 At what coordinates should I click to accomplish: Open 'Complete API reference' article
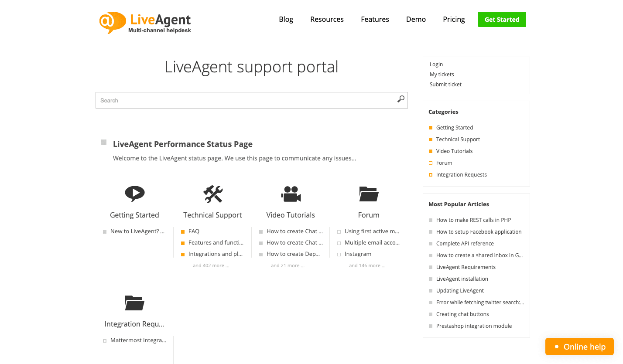[x=465, y=243]
